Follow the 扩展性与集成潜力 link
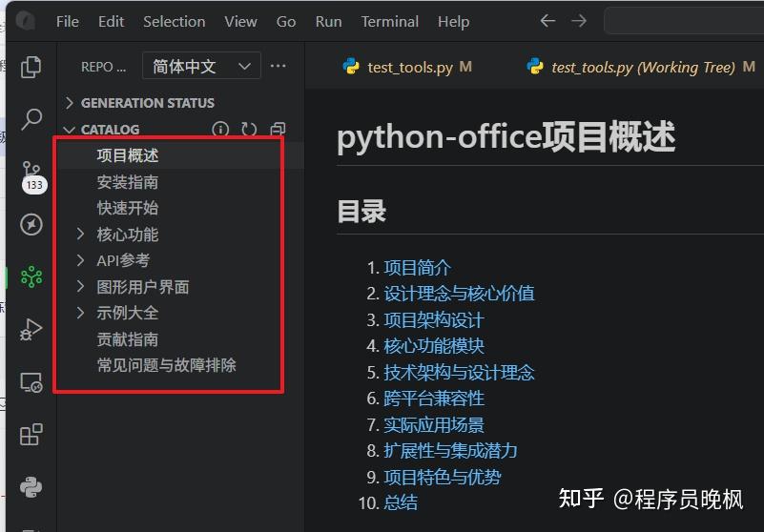This screenshot has width=764, height=532. pos(450,450)
